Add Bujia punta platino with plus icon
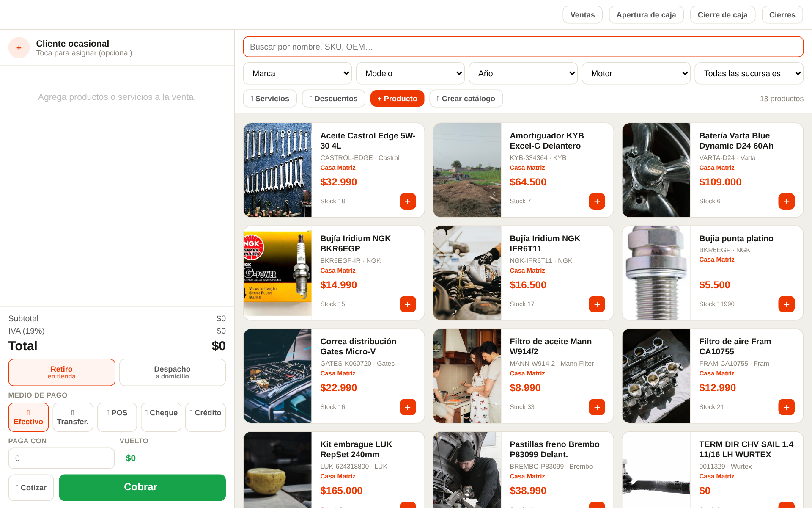This screenshot has height=508, width=812. (x=786, y=304)
